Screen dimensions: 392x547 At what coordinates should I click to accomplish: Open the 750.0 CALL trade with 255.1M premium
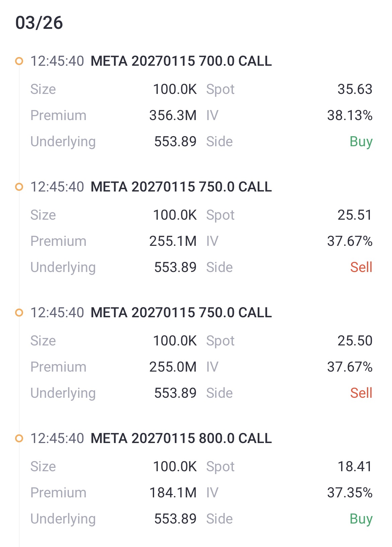(x=181, y=187)
